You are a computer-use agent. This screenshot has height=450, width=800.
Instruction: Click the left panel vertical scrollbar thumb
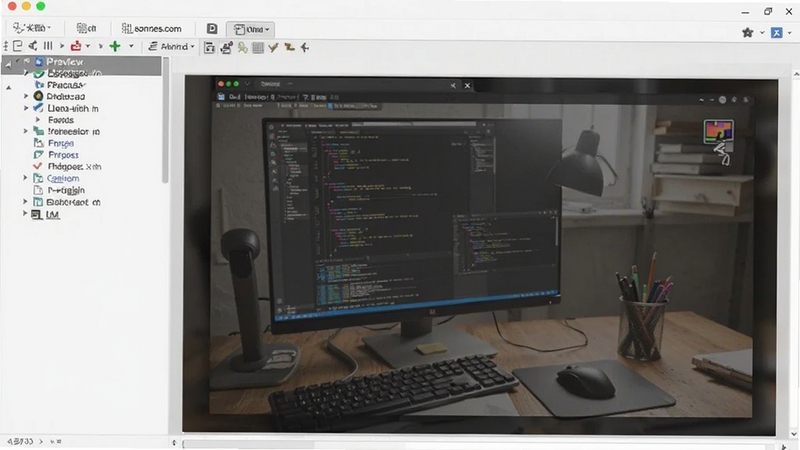click(165, 119)
